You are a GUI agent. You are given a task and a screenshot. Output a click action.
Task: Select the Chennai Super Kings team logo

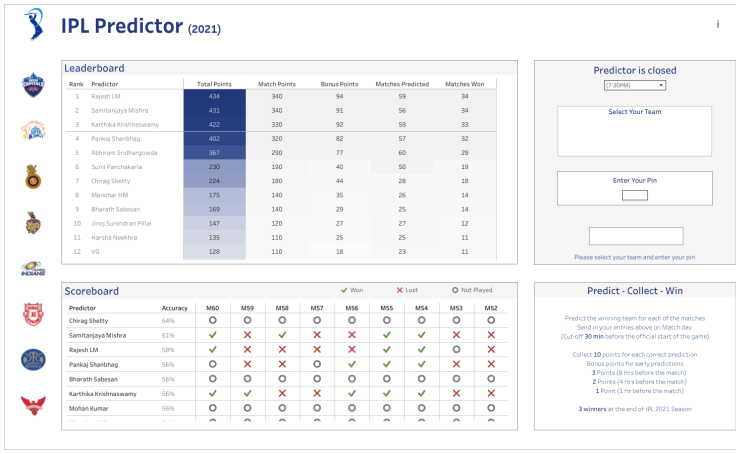(x=33, y=130)
